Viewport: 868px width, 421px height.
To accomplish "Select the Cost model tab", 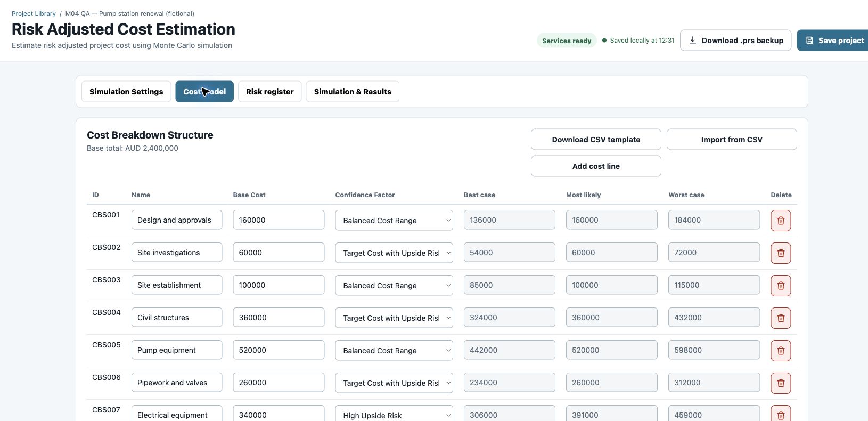I will pyautogui.click(x=204, y=92).
